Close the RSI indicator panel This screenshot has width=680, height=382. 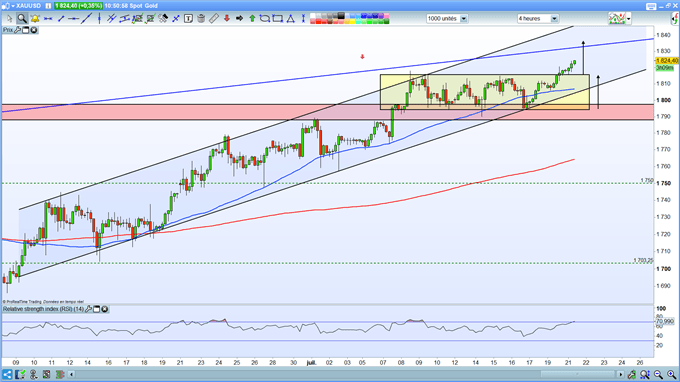pos(105,309)
